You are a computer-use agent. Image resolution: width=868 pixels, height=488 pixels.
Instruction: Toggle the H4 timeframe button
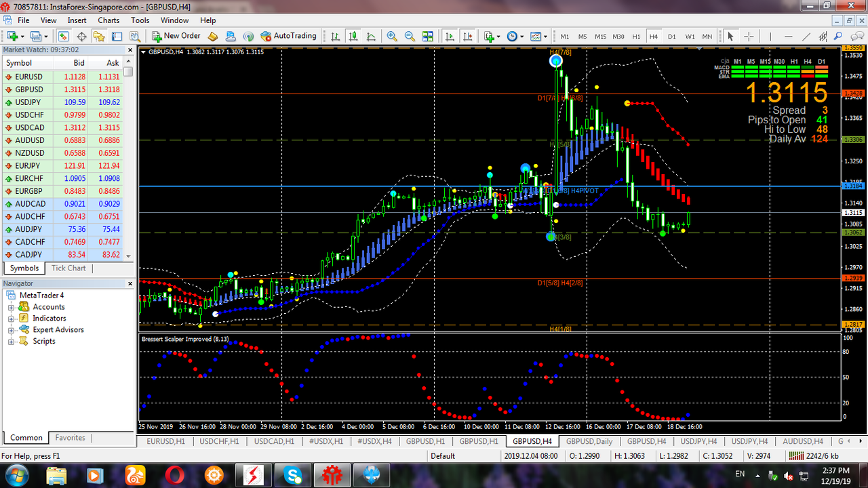(654, 36)
